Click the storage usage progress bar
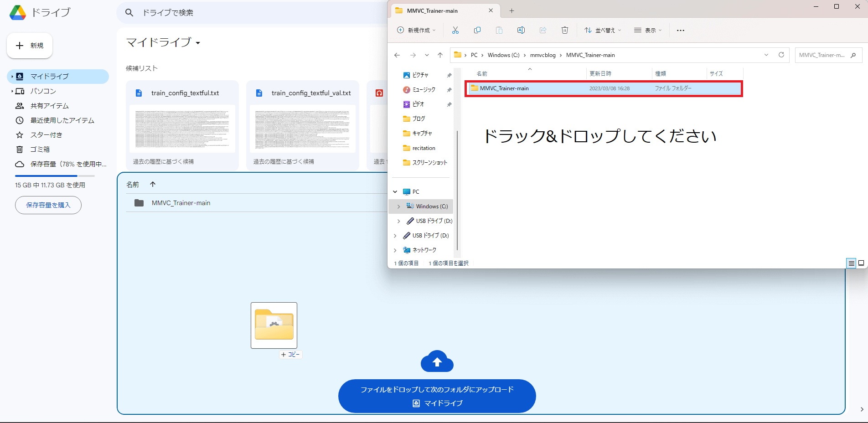Image resolution: width=868 pixels, height=423 pixels. [x=55, y=175]
